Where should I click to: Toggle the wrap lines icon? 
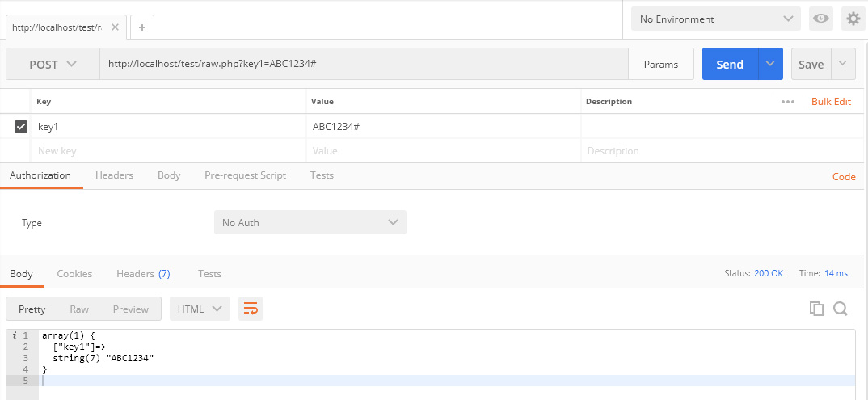click(251, 309)
